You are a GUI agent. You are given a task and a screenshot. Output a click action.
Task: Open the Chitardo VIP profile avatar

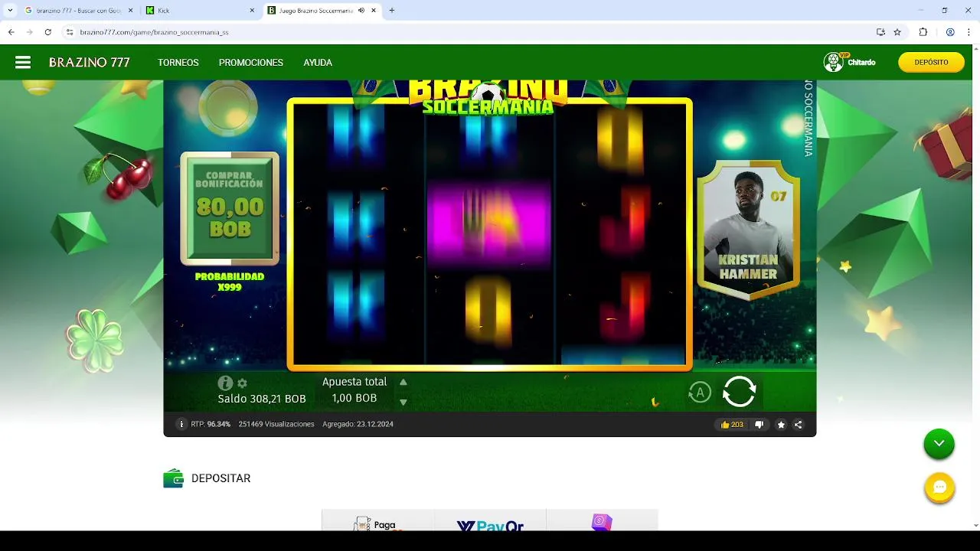click(x=833, y=62)
